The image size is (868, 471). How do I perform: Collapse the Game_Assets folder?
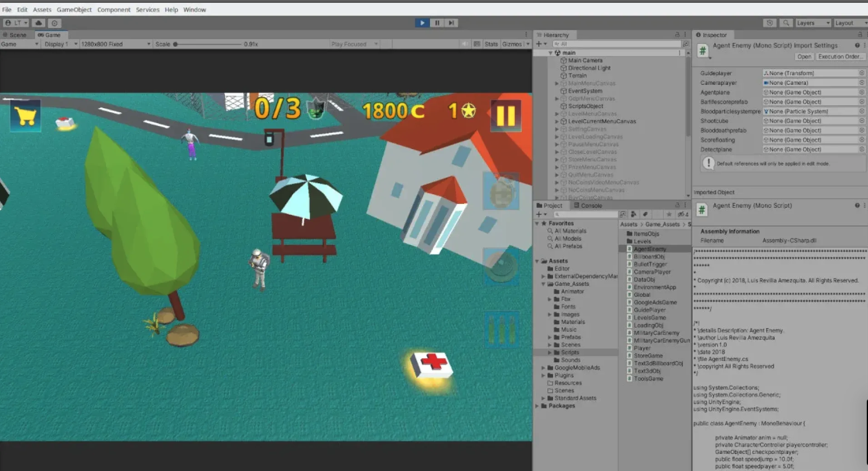(543, 284)
